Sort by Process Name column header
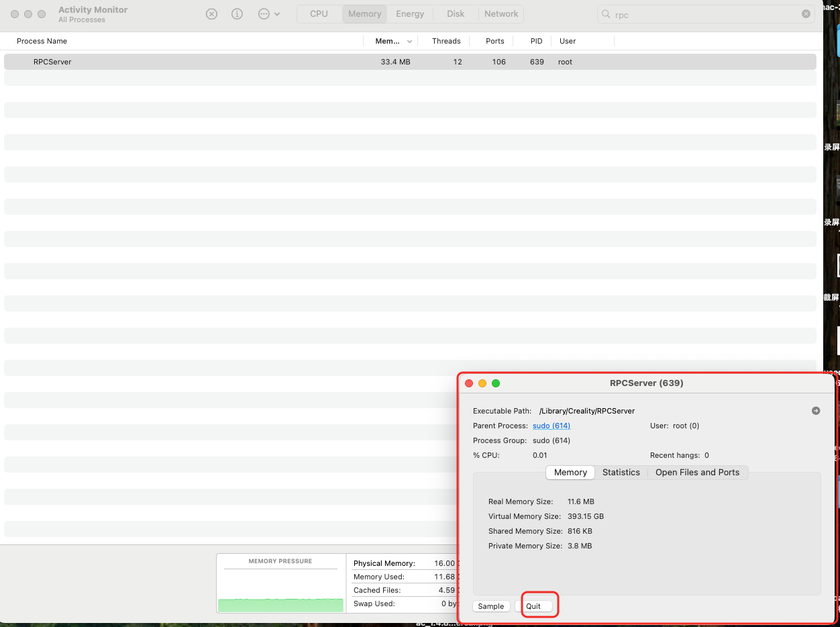This screenshot has width=840, height=627. pyautogui.click(x=42, y=41)
